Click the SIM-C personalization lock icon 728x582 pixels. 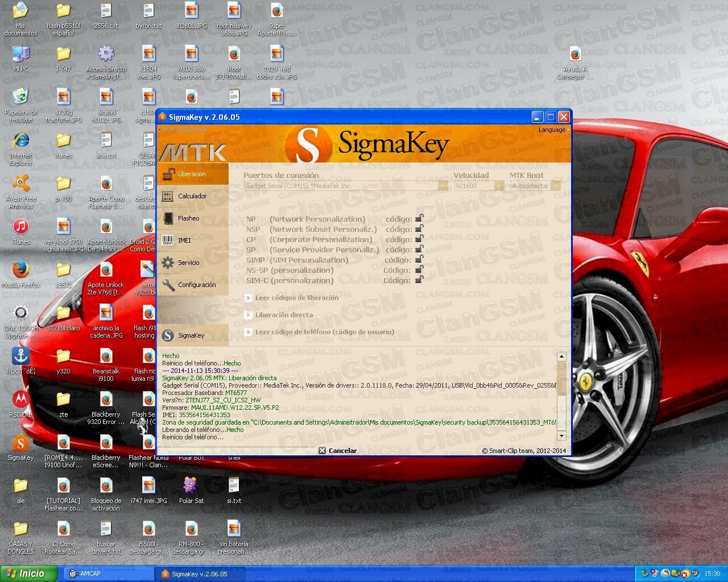419,280
